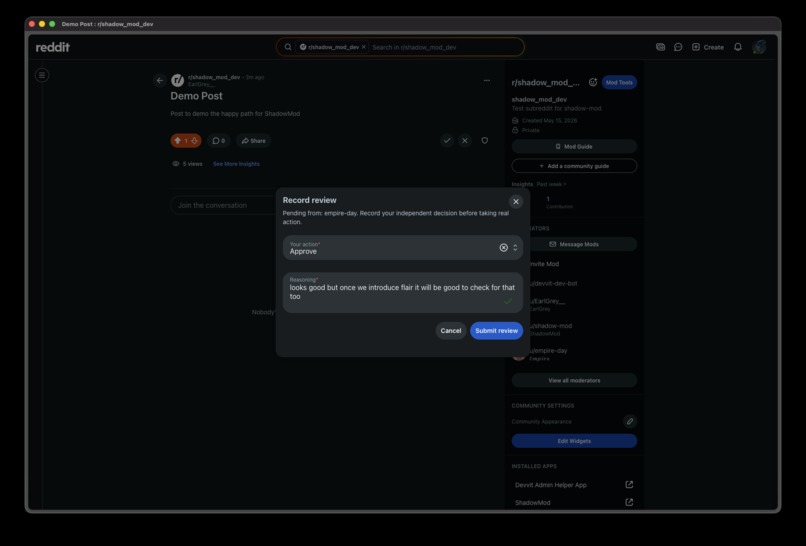Approve post with checkmark icon
This screenshot has width=806, height=546.
click(447, 140)
